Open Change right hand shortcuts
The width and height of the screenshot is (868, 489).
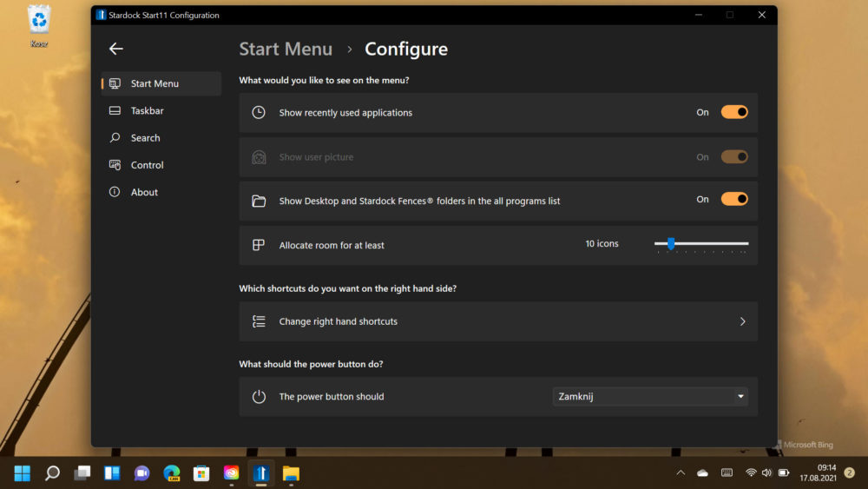(x=498, y=321)
